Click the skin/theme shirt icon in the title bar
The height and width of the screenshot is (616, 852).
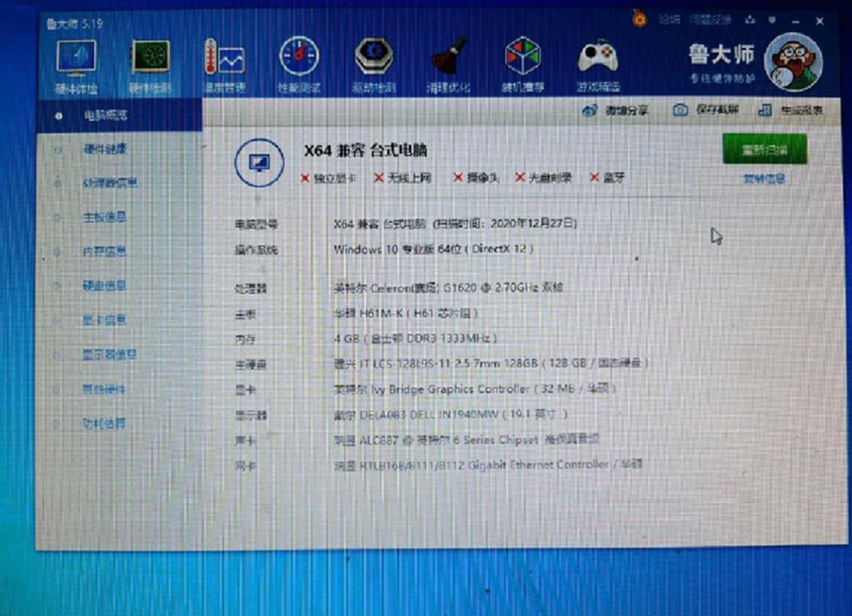(x=750, y=20)
